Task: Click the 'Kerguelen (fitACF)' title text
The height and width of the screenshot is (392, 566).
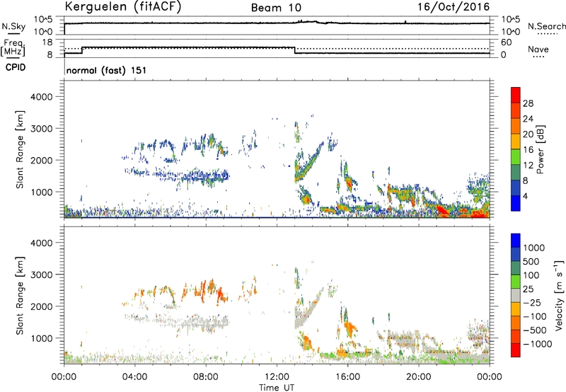Action: click(122, 7)
